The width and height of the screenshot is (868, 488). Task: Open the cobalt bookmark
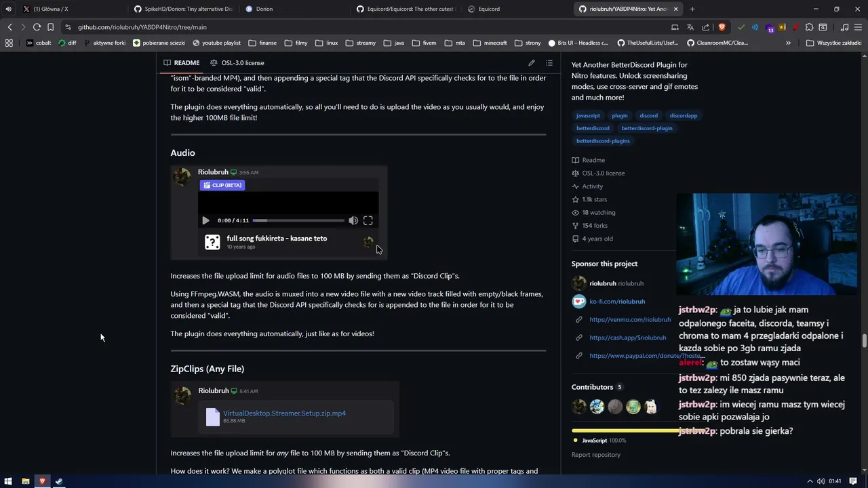tap(38, 43)
